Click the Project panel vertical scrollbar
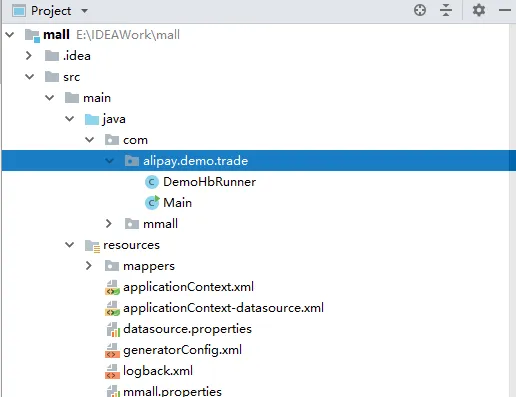Image resolution: width=516 pixels, height=397 pixels. (513, 210)
